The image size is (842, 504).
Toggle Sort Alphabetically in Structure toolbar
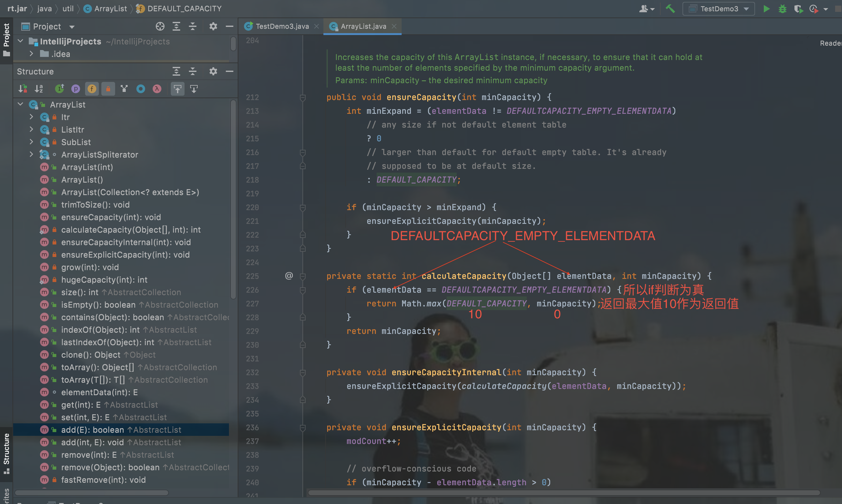(39, 89)
